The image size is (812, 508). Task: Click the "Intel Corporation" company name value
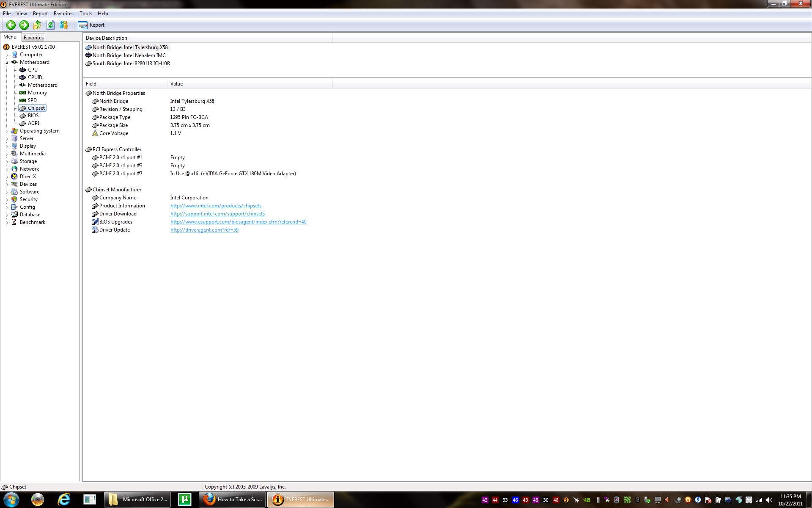point(189,198)
